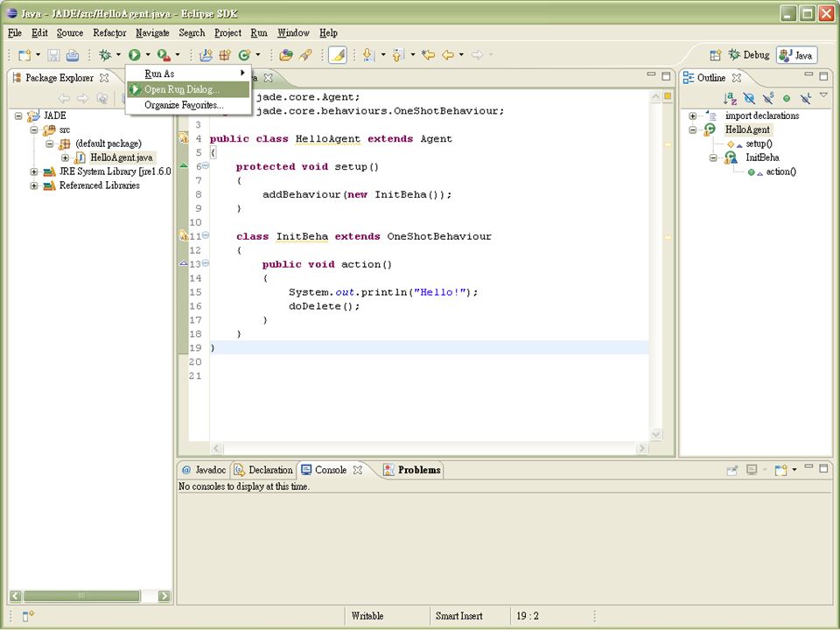Switch to the Javadoc tab
Viewport: 840px width, 630px height.
[x=204, y=470]
